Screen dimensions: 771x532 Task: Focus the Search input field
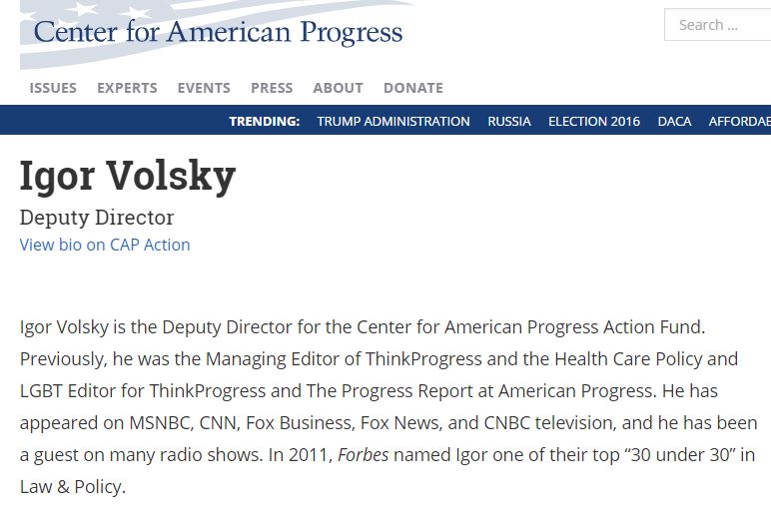[x=717, y=25]
